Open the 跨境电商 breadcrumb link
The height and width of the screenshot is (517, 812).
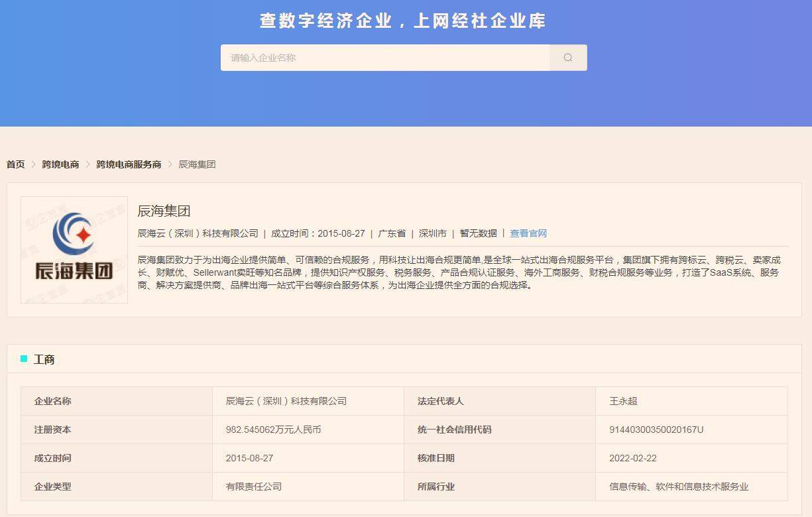(x=60, y=164)
